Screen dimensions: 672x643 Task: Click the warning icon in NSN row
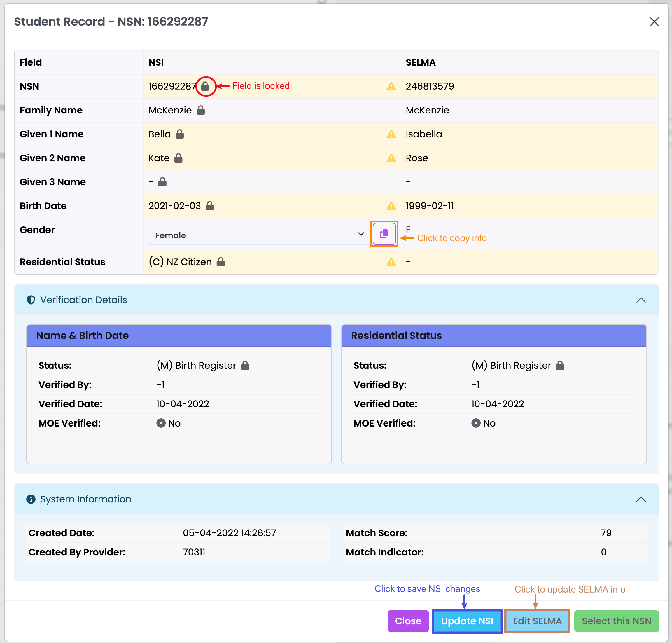391,86
